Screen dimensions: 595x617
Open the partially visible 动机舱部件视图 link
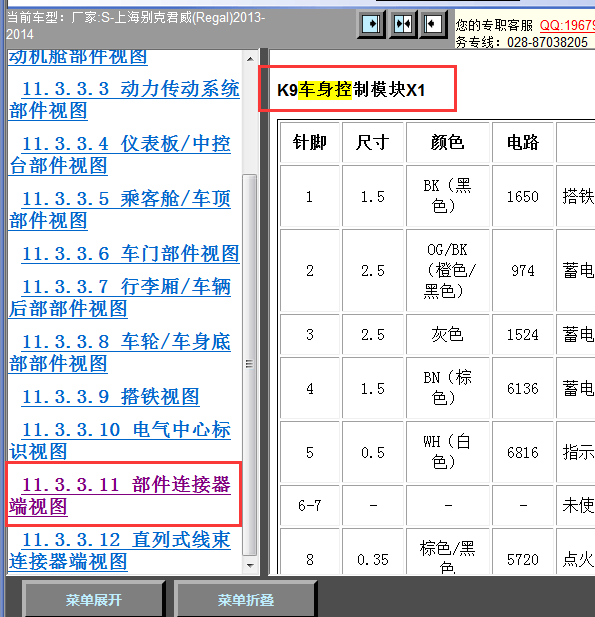[x=78, y=57]
